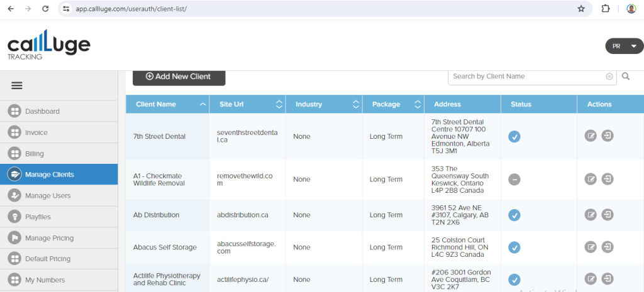Click the hamburger menu icon in sidebar
Screen dimensions: 644x292
coord(17,86)
